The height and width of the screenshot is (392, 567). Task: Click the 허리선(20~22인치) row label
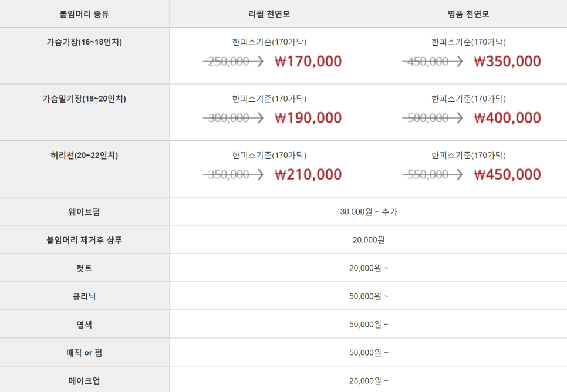pyautogui.click(x=85, y=155)
